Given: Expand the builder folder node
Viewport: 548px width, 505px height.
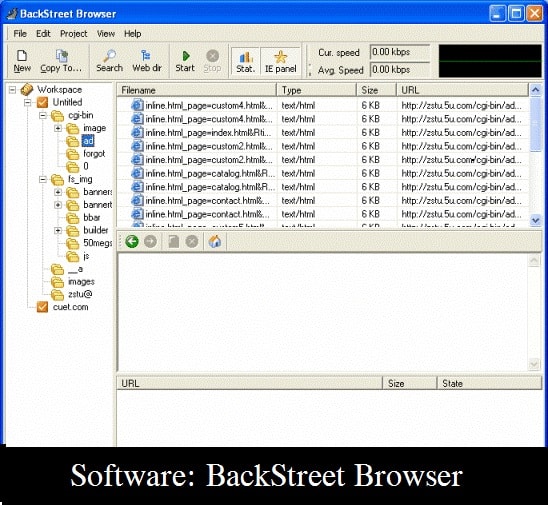Looking at the screenshot, I should (x=58, y=230).
